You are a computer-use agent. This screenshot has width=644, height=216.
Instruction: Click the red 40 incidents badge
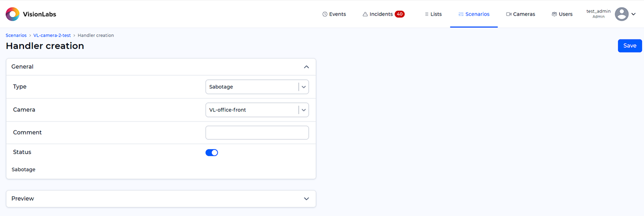click(x=400, y=14)
